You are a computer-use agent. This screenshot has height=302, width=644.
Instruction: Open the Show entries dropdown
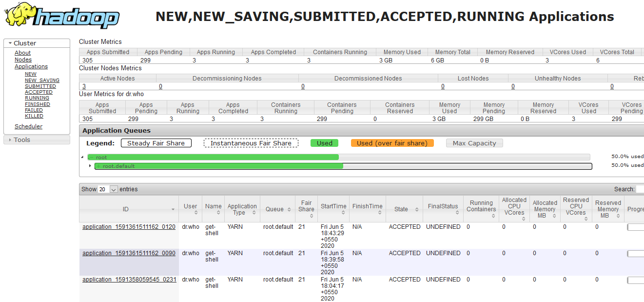pos(108,189)
